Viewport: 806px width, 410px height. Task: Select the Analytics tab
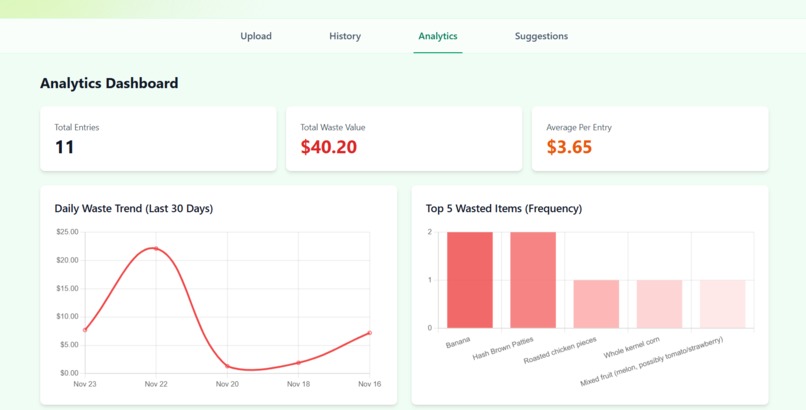click(438, 36)
